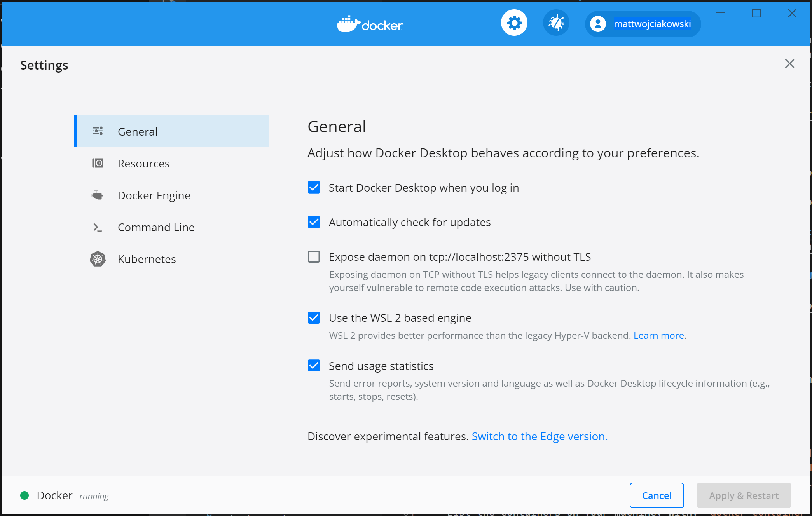
Task: Select the Kubernetes sidebar icon
Action: (x=98, y=259)
